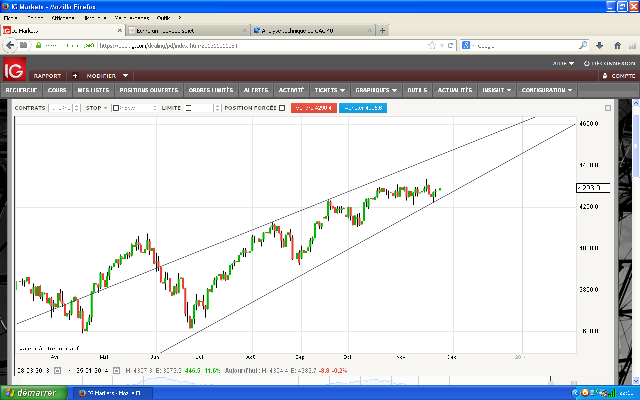Click the search magnifier icon
This screenshot has width=640, height=400.
(583, 45)
